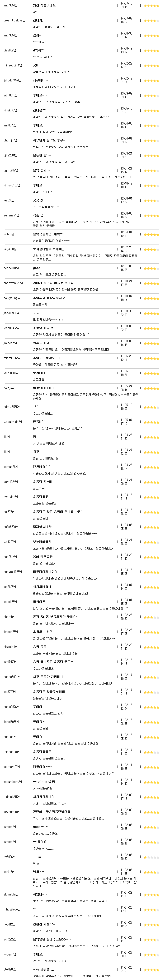Click the star rating on ptw0205's review
The image size is (165, 980).
tap(151, 970)
